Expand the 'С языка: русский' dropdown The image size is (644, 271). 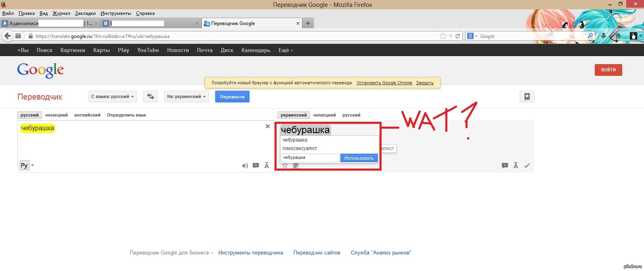pos(113,97)
